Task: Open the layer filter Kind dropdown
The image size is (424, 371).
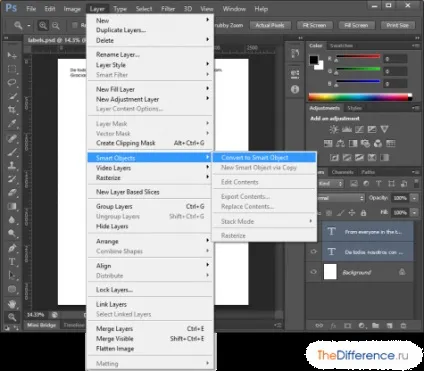Action: pyautogui.click(x=330, y=184)
